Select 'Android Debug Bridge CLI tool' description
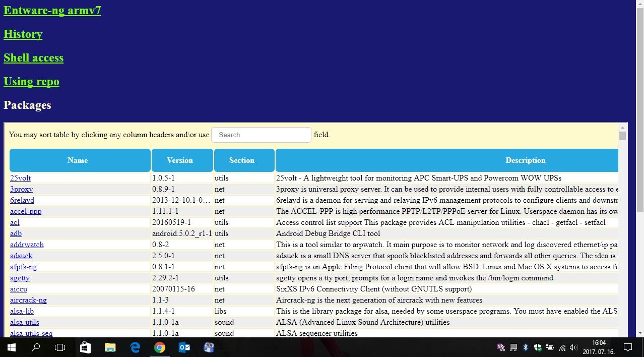Image resolution: width=644 pixels, height=357 pixels. pos(328,233)
